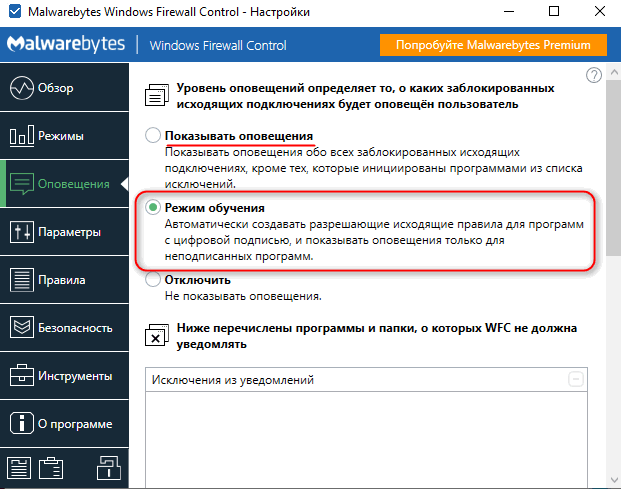Click the notification level documents icon

(x=157, y=95)
